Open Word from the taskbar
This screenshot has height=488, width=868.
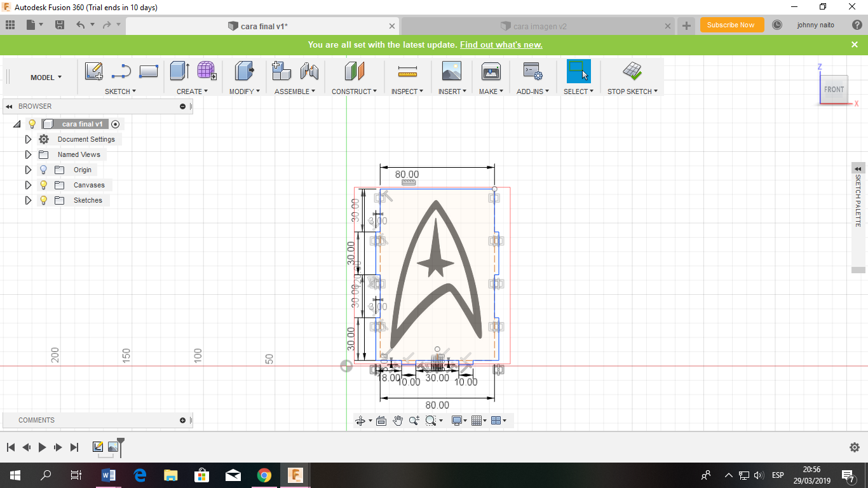click(x=109, y=475)
